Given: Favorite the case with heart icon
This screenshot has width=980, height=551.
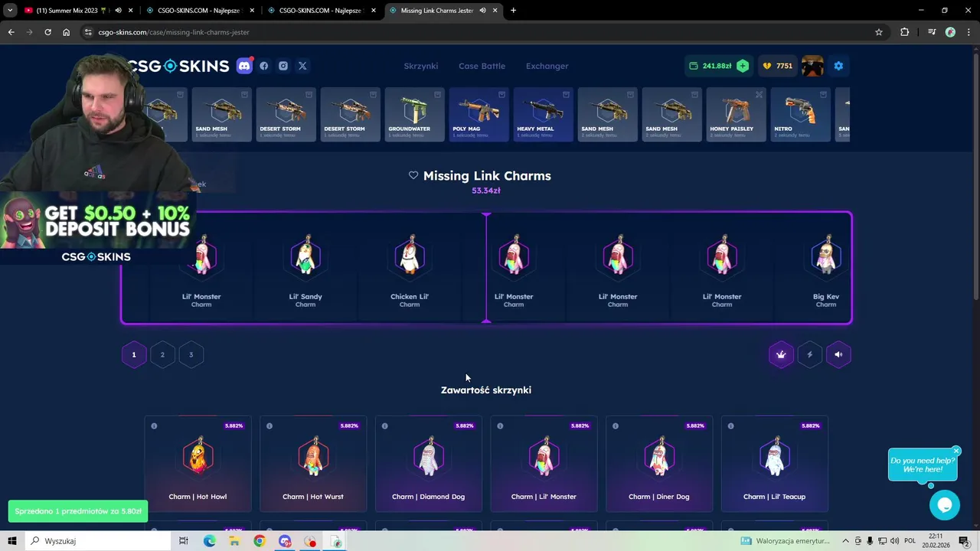Looking at the screenshot, I should point(413,175).
